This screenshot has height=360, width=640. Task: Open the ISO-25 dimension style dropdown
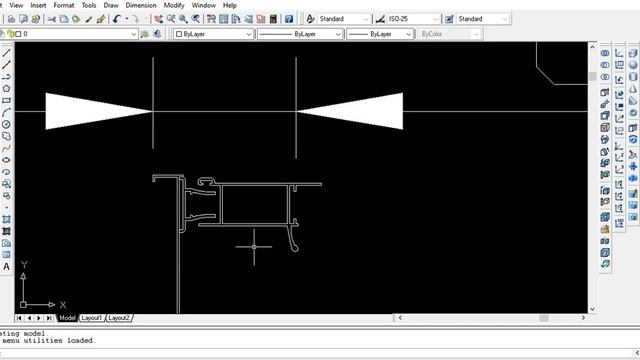436,19
